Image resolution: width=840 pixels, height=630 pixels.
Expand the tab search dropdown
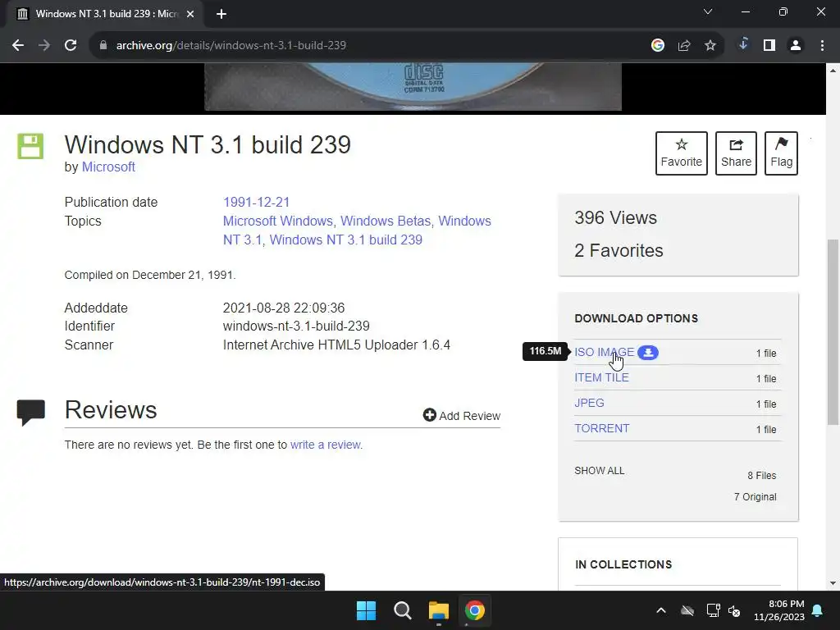point(708,11)
